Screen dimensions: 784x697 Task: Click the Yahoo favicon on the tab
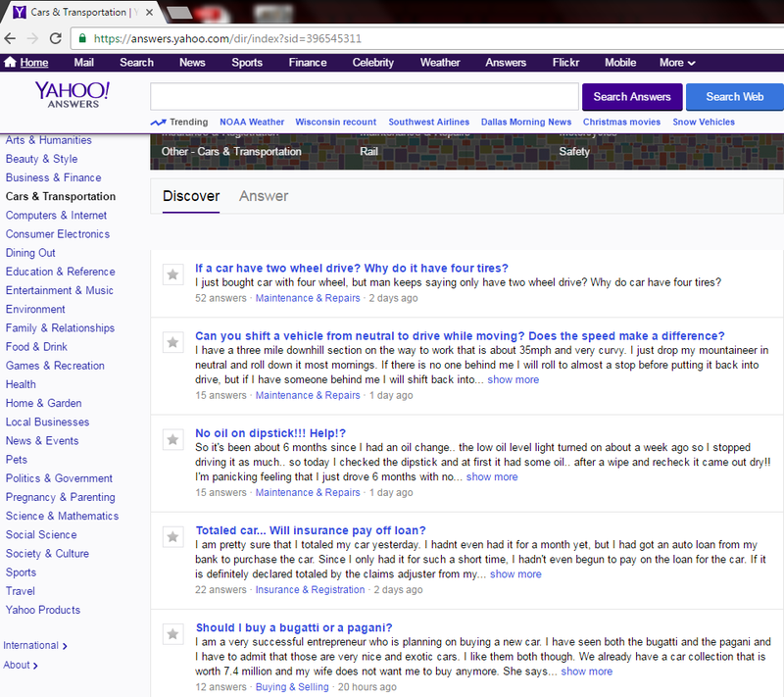[19, 12]
